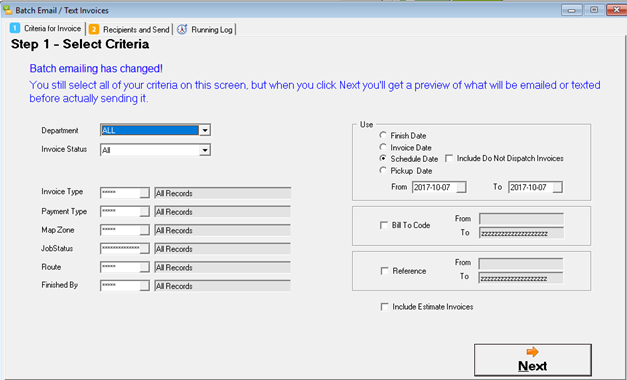Screen dimensions: 627x380
Task: Click the orange number 2 tab icon
Action: (x=94, y=29)
